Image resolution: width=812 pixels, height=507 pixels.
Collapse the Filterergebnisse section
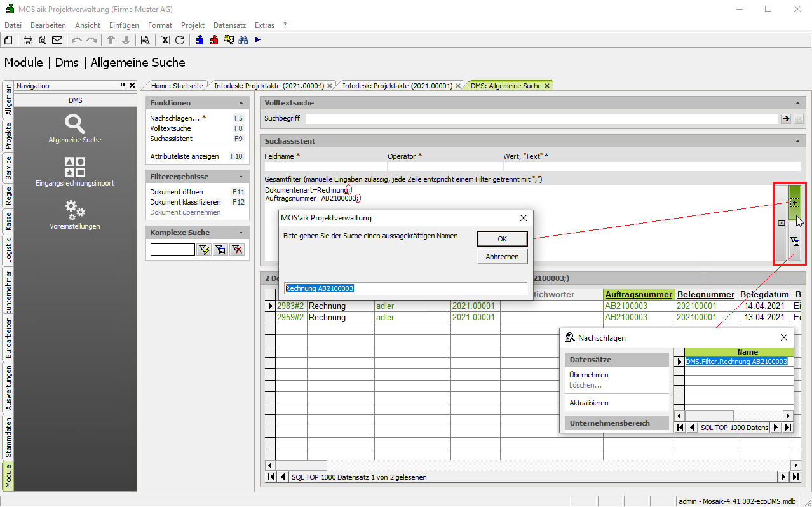click(x=241, y=177)
